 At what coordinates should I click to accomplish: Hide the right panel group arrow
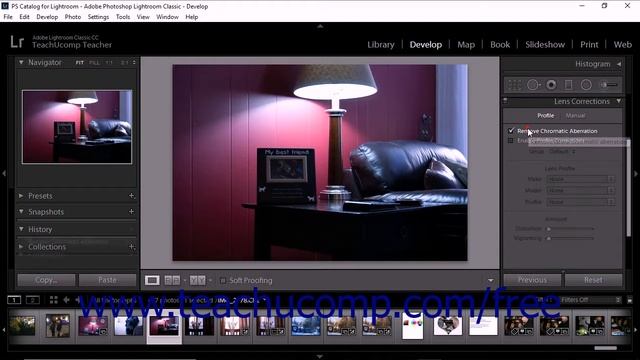point(636,173)
